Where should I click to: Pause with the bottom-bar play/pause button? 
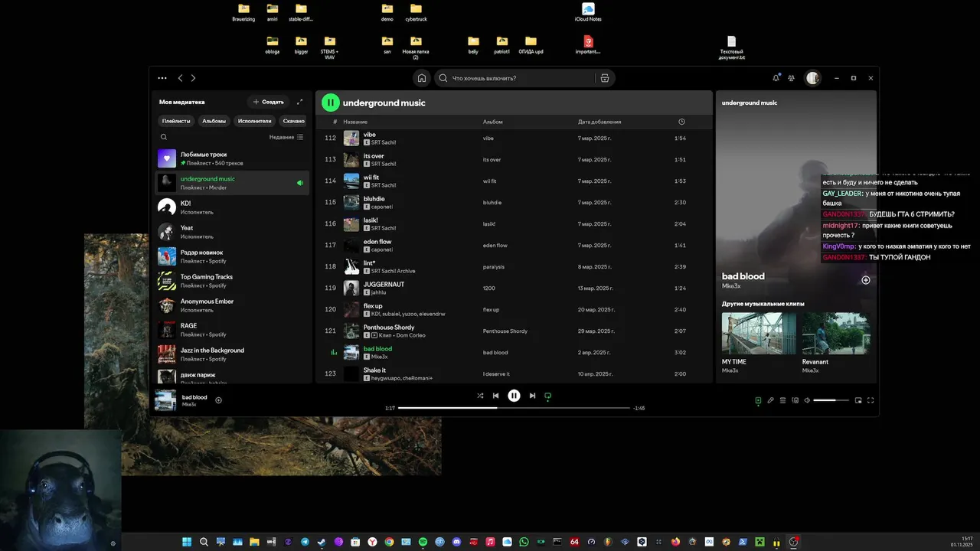[x=514, y=396]
